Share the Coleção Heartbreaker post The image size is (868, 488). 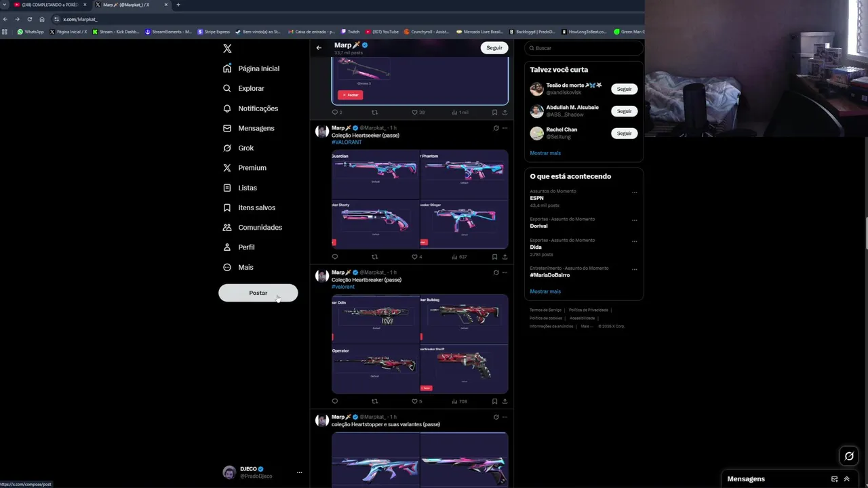pyautogui.click(x=505, y=401)
